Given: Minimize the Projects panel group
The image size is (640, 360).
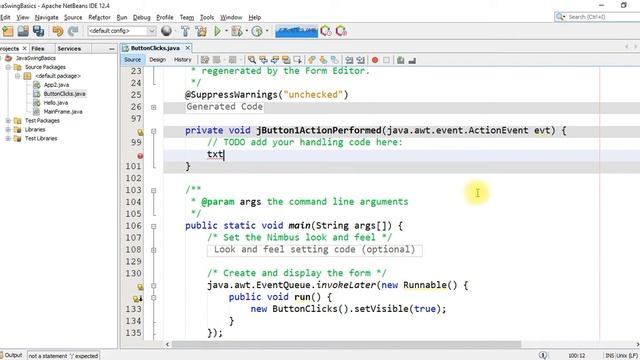Looking at the screenshot, I should coord(112,49).
